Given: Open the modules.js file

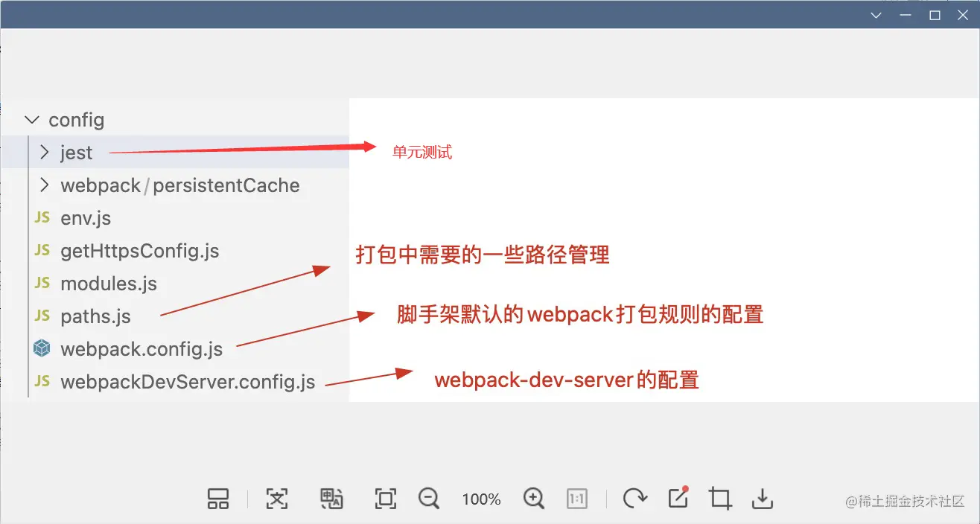Looking at the screenshot, I should (109, 284).
